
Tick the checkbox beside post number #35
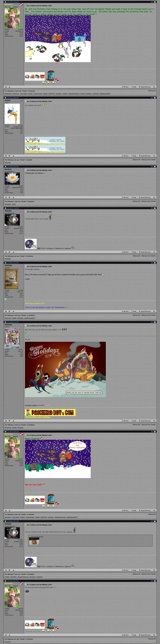click(155, 208)
